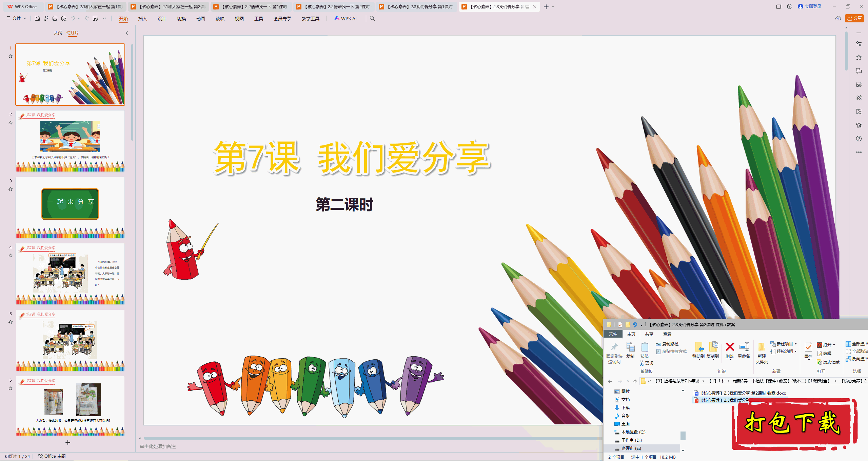Toggle the star marker beside slide 4

pyautogui.click(x=11, y=256)
